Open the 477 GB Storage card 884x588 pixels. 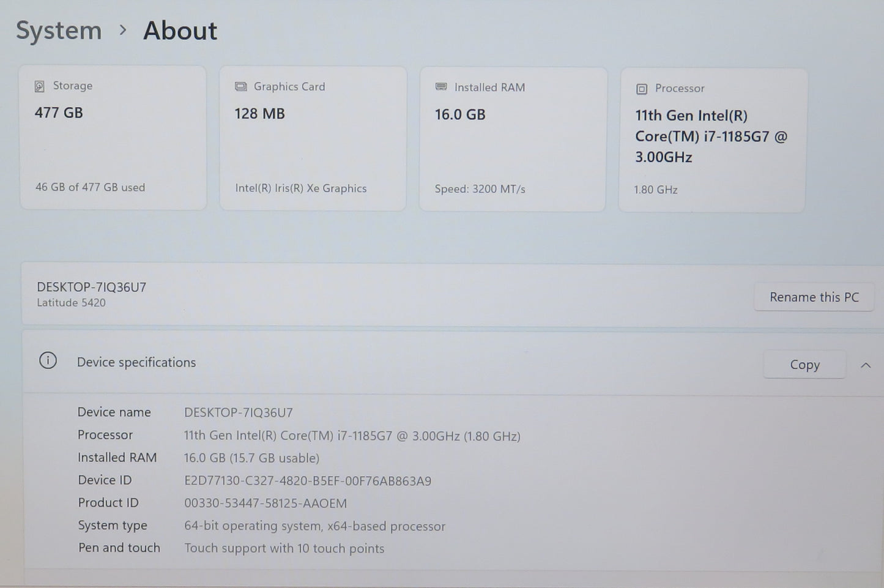(x=113, y=138)
